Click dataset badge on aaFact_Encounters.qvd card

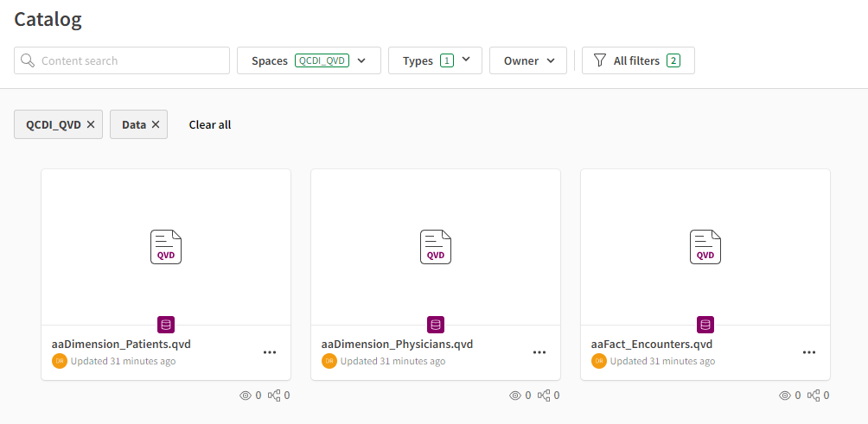coord(705,325)
